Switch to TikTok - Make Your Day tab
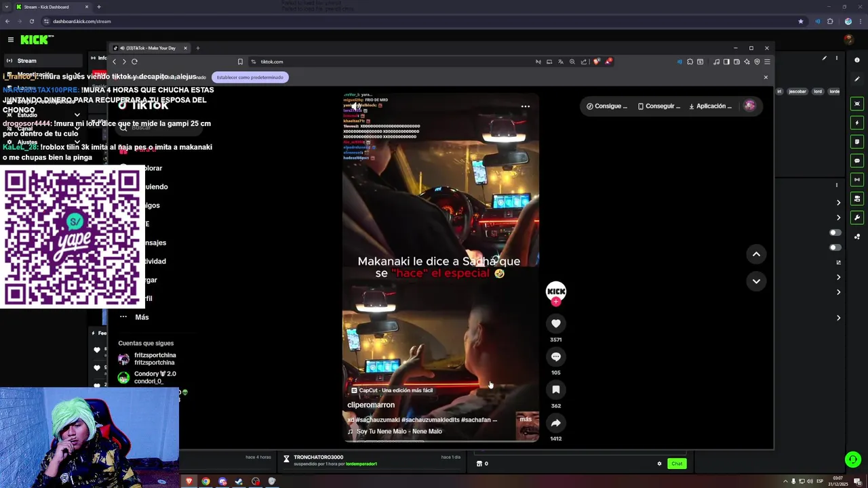This screenshot has height=488, width=868. coord(151,48)
